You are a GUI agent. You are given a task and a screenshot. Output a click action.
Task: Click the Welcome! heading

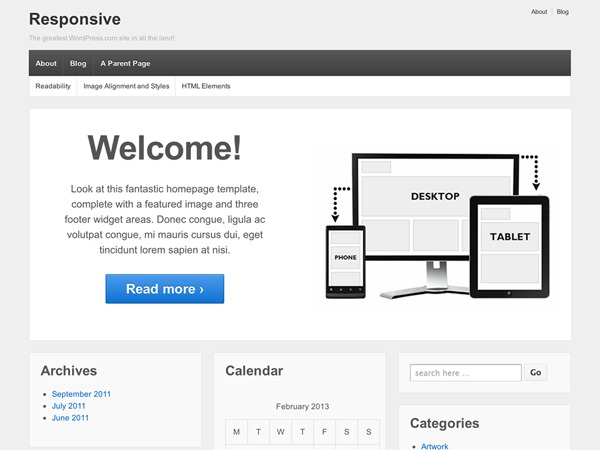click(x=165, y=148)
